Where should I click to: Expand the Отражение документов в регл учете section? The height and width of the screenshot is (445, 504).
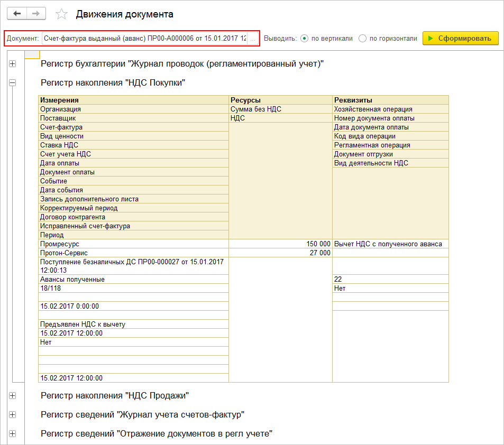pyautogui.click(x=13, y=434)
